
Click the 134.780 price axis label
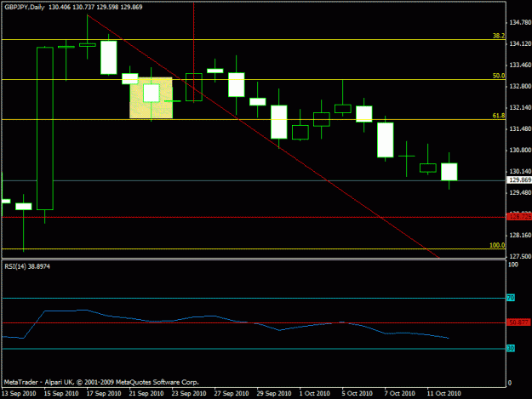[520, 22]
